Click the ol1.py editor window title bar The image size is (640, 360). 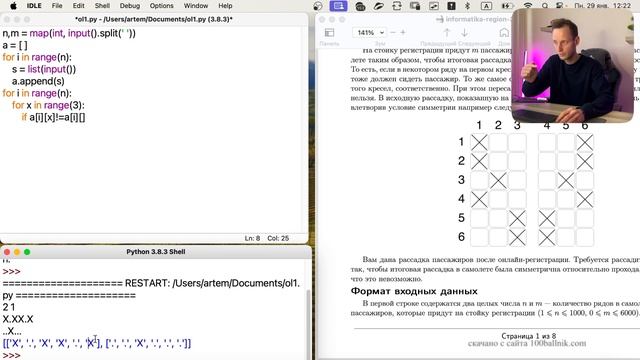(154, 19)
